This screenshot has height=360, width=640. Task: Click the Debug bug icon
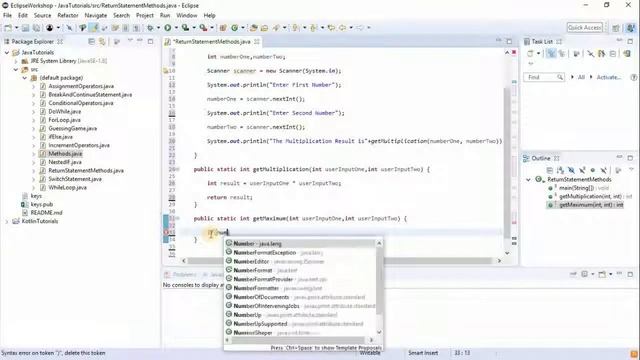pos(150,28)
